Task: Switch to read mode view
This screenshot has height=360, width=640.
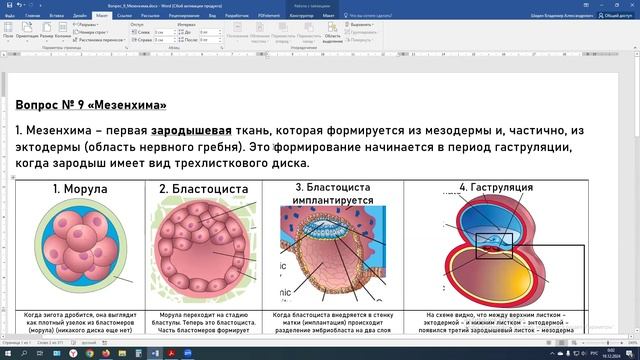Action: point(549,343)
